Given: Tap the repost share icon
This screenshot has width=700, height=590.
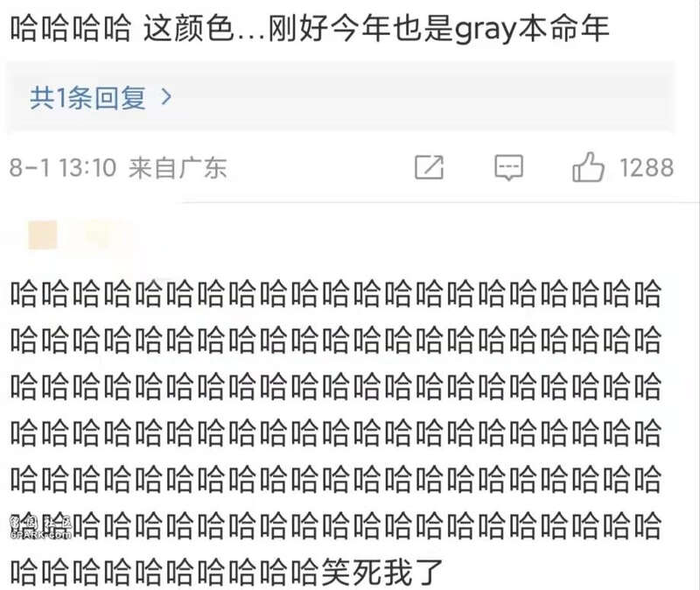Looking at the screenshot, I should pos(429,167).
